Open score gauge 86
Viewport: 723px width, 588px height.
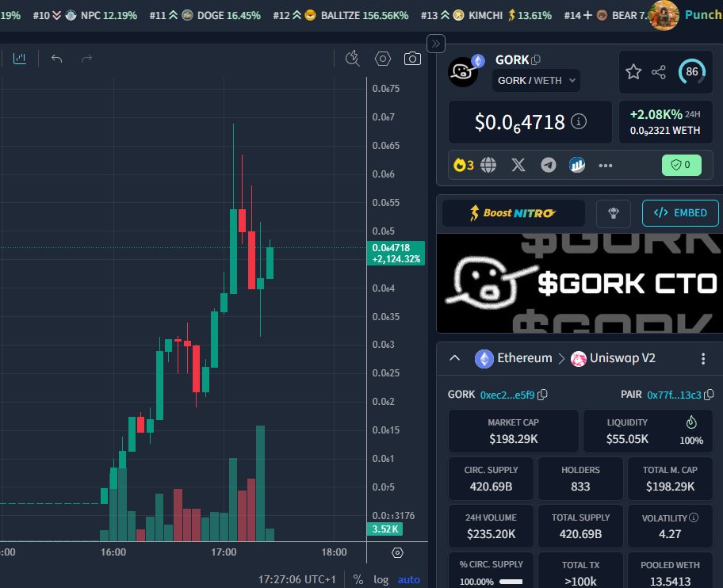[691, 72]
